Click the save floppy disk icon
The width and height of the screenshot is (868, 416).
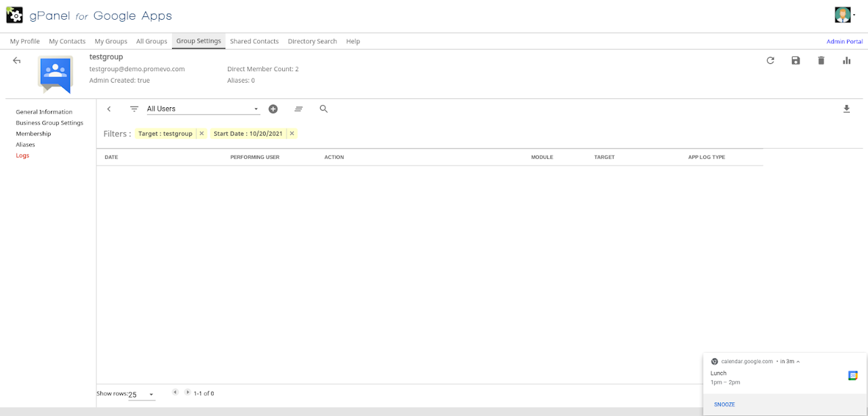point(795,60)
